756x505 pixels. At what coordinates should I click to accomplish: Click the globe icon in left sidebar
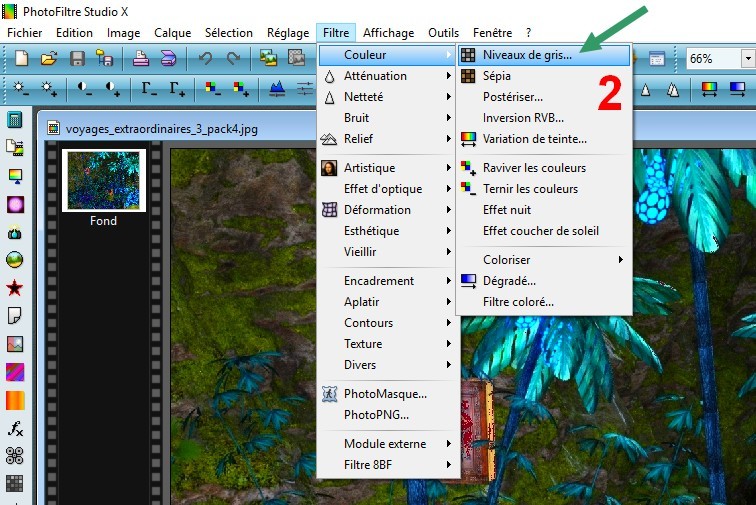click(x=14, y=259)
